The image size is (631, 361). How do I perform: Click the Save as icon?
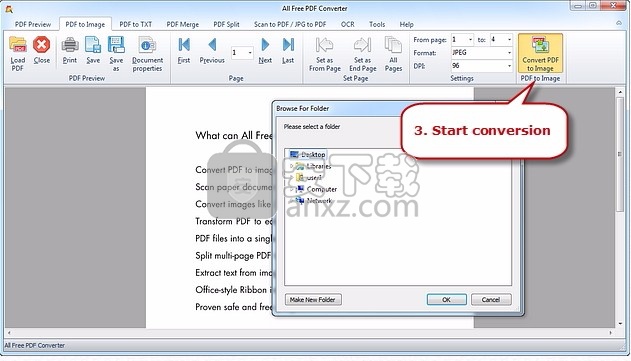(x=116, y=53)
